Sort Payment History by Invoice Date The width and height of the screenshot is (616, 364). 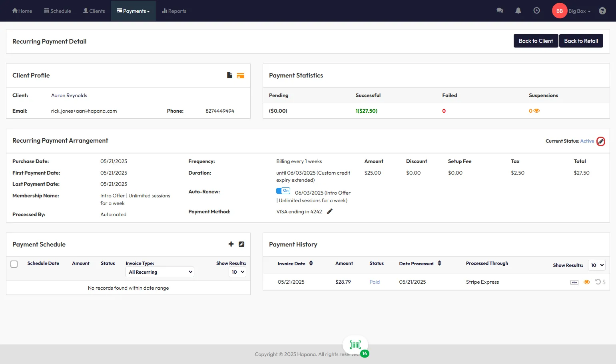(311, 263)
